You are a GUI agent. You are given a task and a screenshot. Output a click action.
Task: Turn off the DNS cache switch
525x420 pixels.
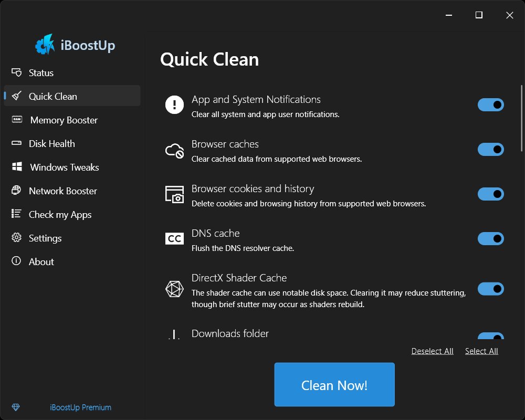pyautogui.click(x=490, y=238)
